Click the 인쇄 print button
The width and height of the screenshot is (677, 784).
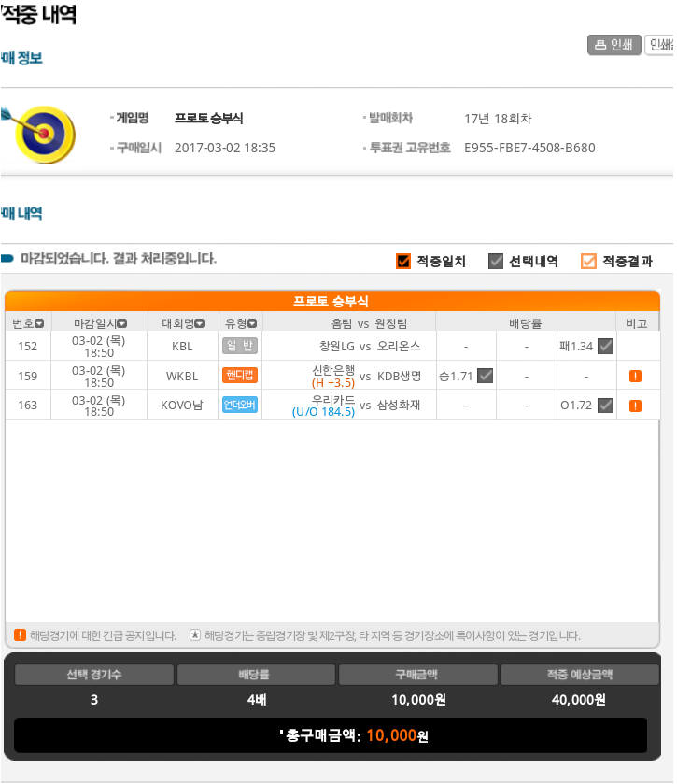614,45
